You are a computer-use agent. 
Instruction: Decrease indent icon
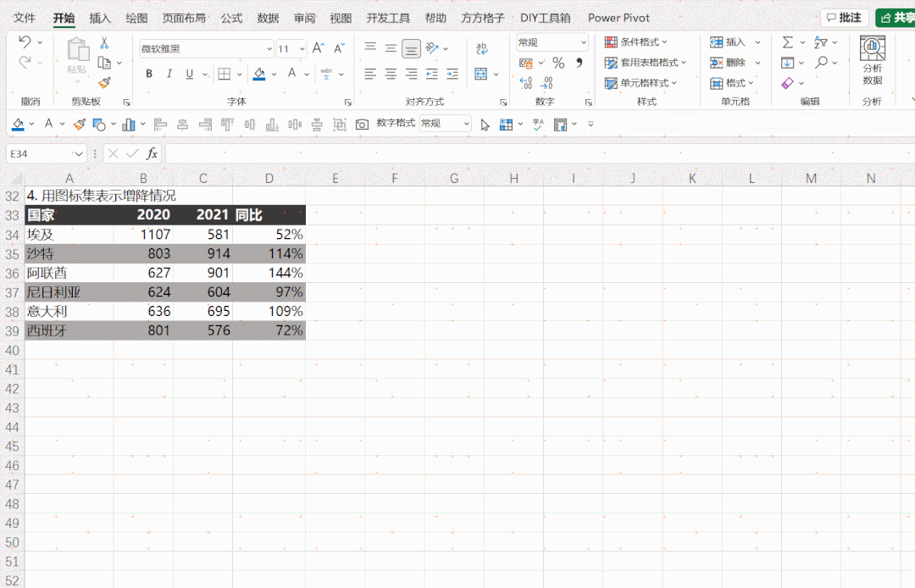coord(432,74)
